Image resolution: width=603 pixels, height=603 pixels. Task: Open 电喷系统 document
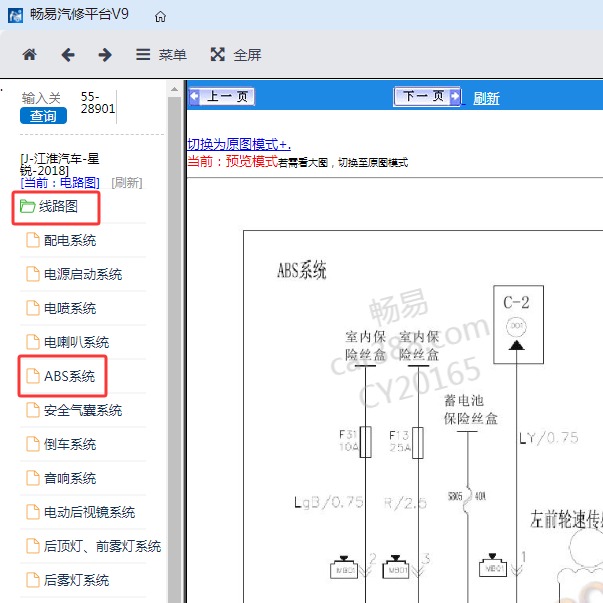(x=70, y=308)
